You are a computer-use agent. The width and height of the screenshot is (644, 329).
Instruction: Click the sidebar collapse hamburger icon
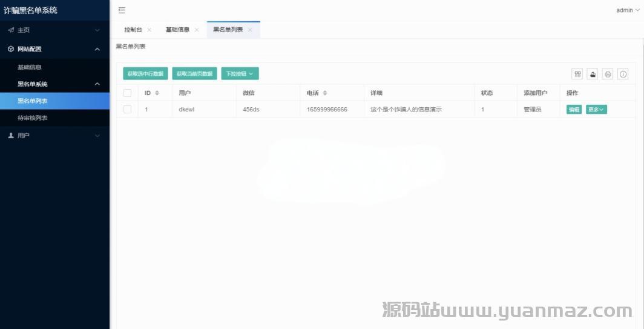(122, 10)
